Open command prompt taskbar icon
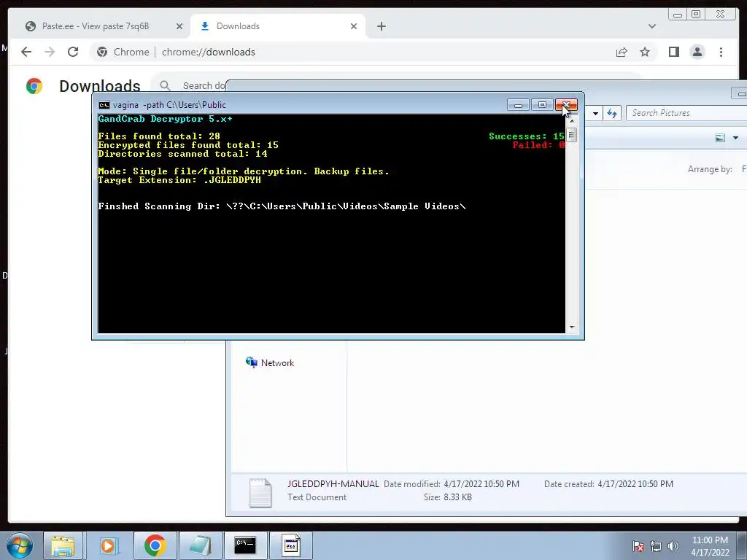Viewport: 747px width, 560px height. [245, 545]
